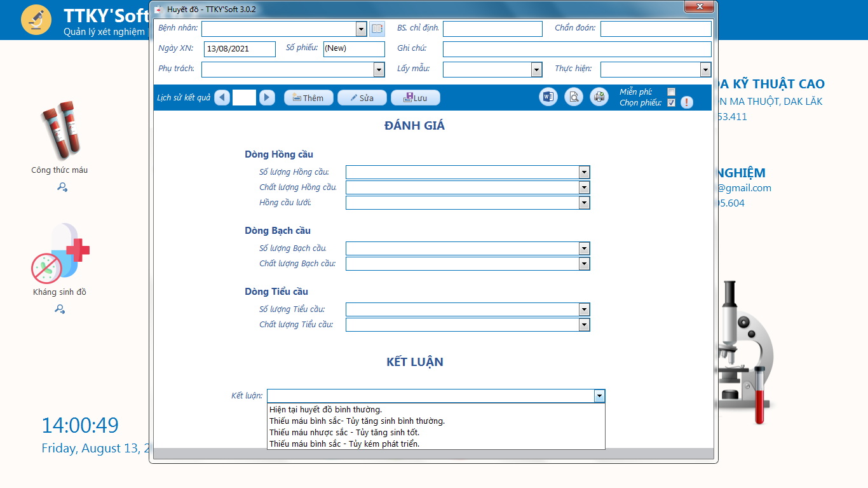Enable the Miễn phí checkbox

pyautogui.click(x=671, y=92)
